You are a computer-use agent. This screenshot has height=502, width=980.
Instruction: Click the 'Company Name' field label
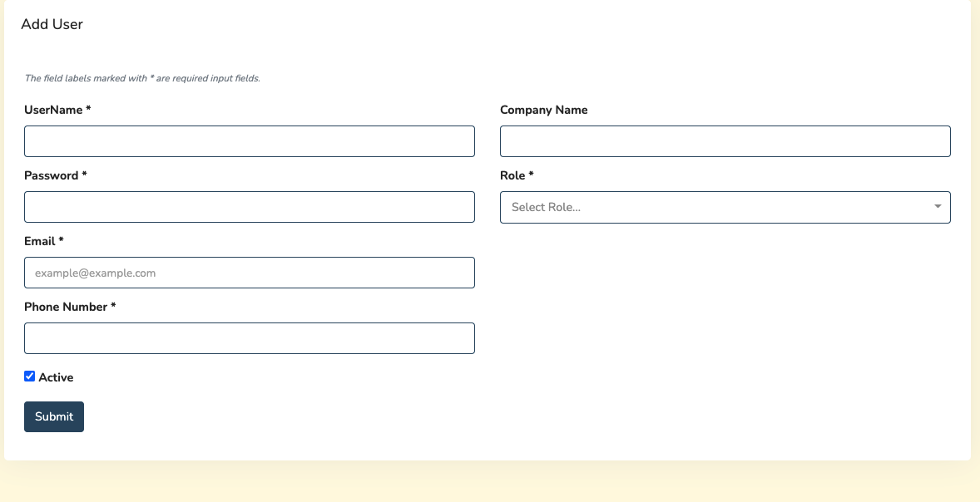point(543,110)
